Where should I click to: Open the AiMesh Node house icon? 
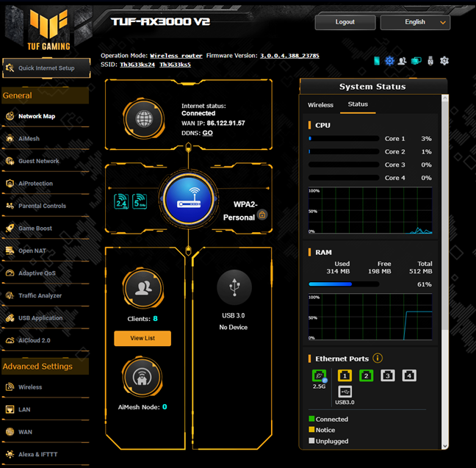click(x=142, y=377)
